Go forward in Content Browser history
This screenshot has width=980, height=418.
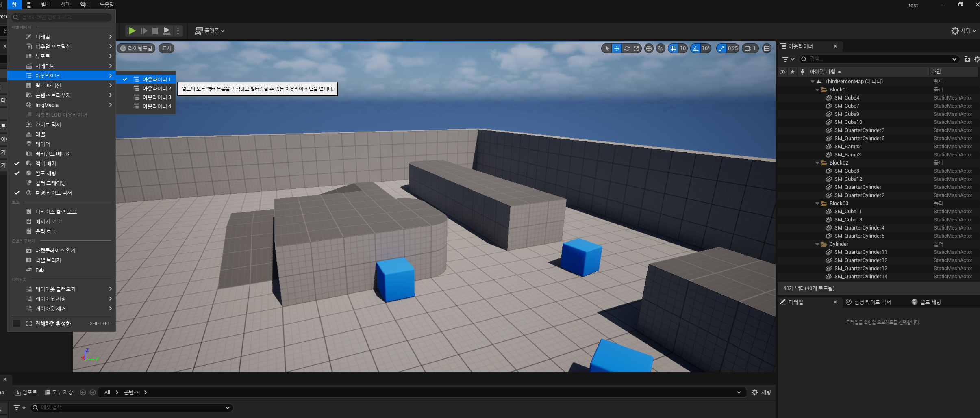pos(93,392)
